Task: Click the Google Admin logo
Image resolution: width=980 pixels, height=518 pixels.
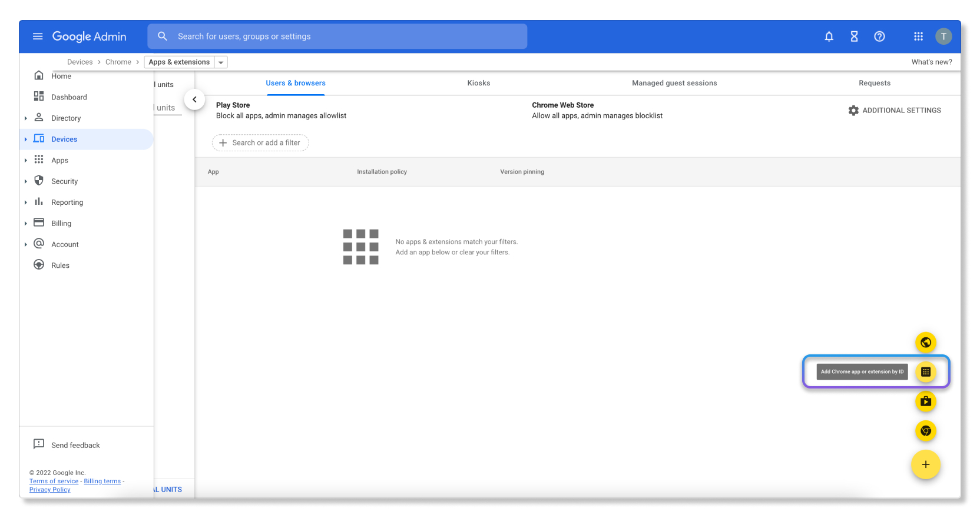Action: click(x=89, y=36)
